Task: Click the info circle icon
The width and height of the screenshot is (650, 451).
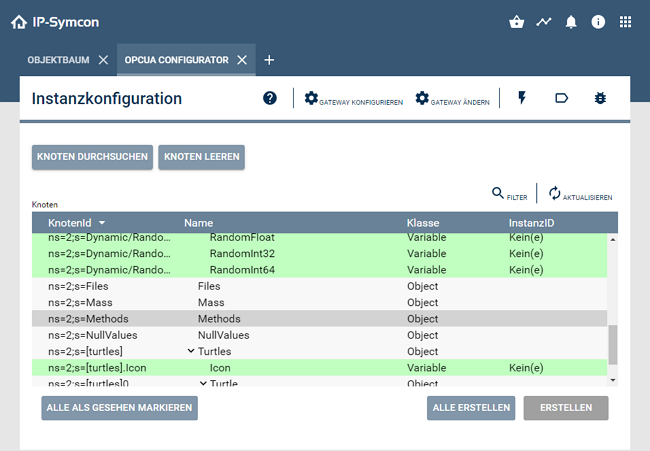Action: [x=598, y=22]
